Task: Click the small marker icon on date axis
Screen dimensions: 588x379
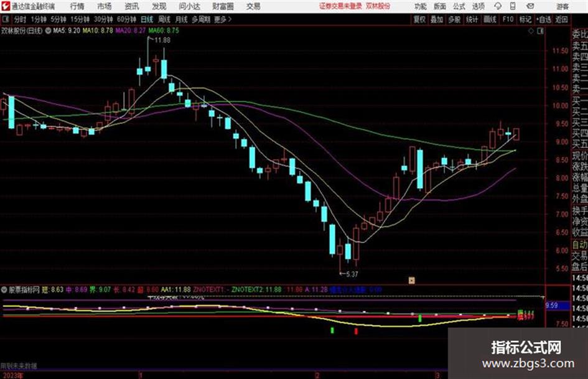Action: [x=412, y=280]
